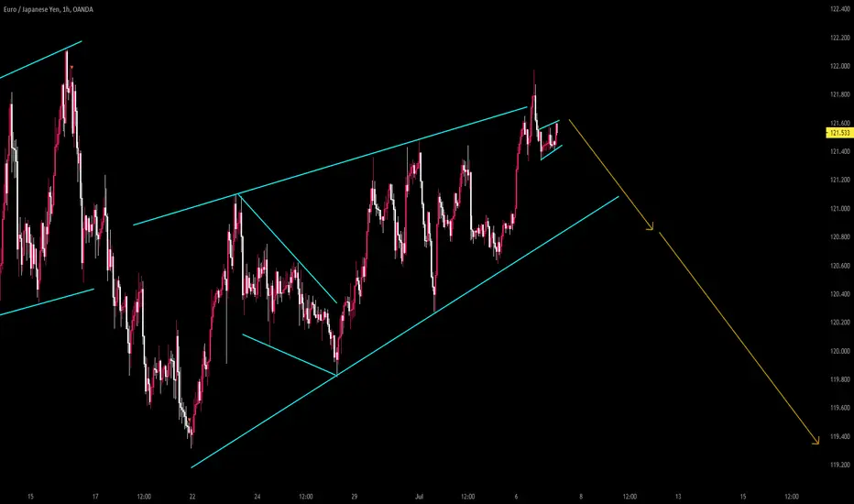Click the 8 date label on time axis
Viewport: 854px width, 504px height.
581,497
